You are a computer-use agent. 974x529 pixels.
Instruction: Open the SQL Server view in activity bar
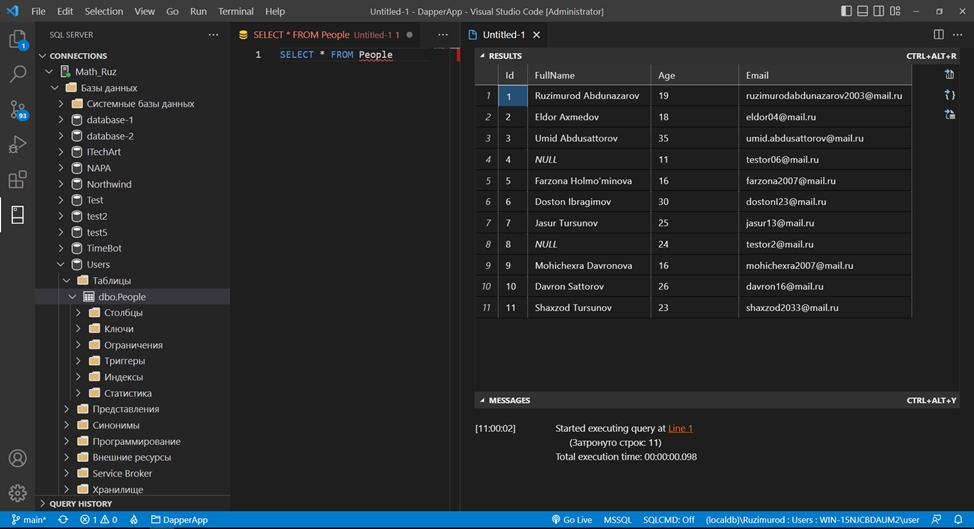(17, 214)
